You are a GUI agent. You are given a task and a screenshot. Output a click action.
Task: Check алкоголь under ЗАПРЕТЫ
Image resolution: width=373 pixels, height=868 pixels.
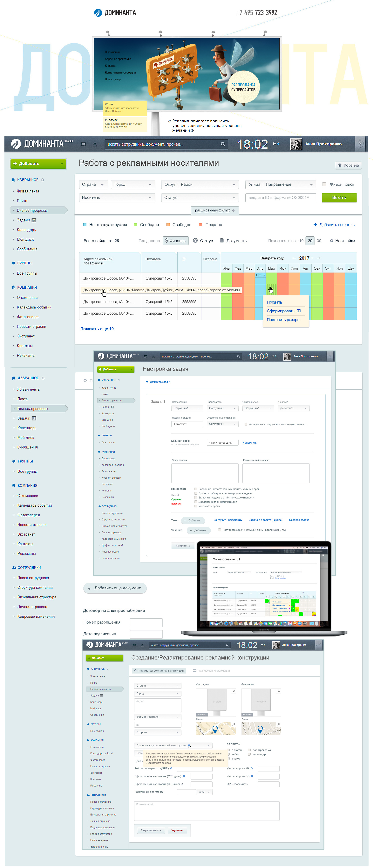pyautogui.click(x=229, y=750)
